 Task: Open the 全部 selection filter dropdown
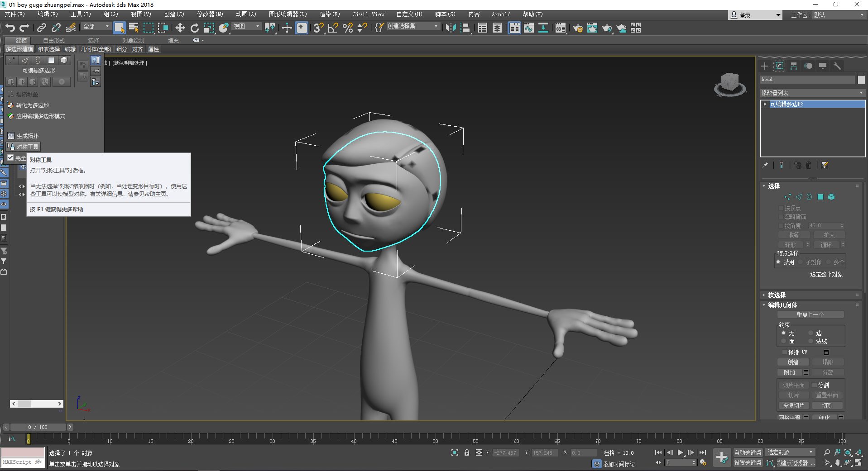pos(96,27)
